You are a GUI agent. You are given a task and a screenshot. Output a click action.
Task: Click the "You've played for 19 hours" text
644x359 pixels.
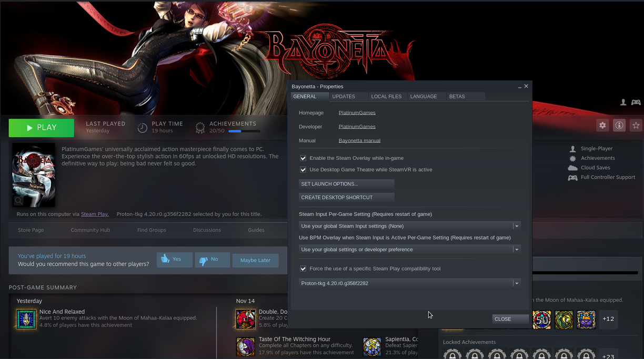52,256
